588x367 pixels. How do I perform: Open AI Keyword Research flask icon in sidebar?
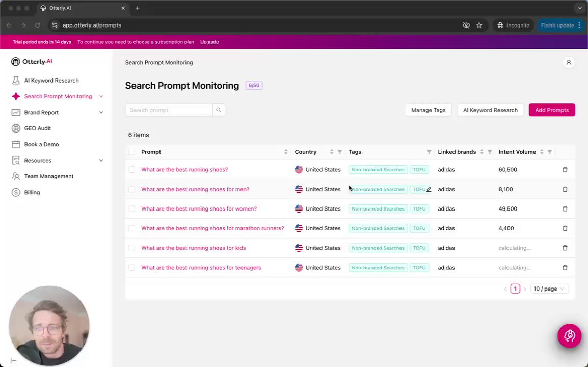coord(16,81)
